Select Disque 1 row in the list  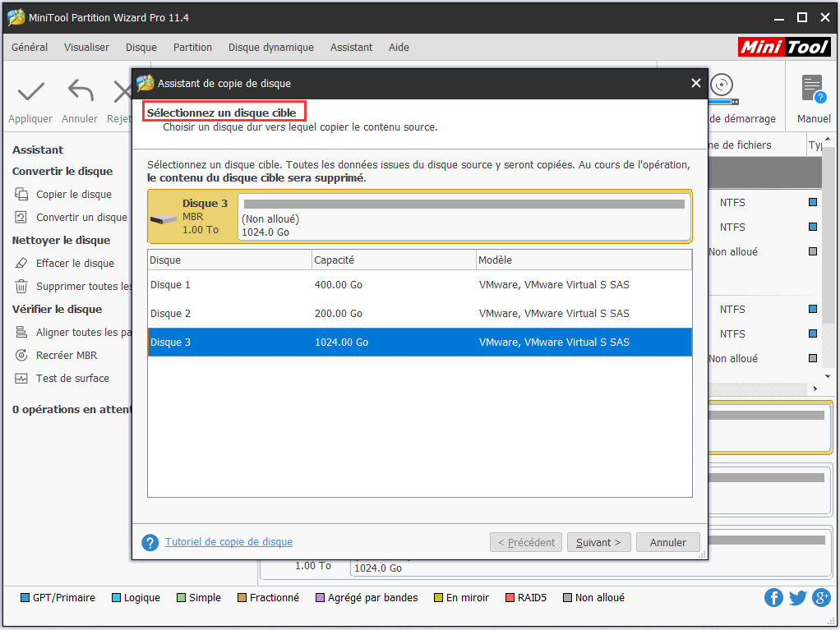tap(419, 285)
